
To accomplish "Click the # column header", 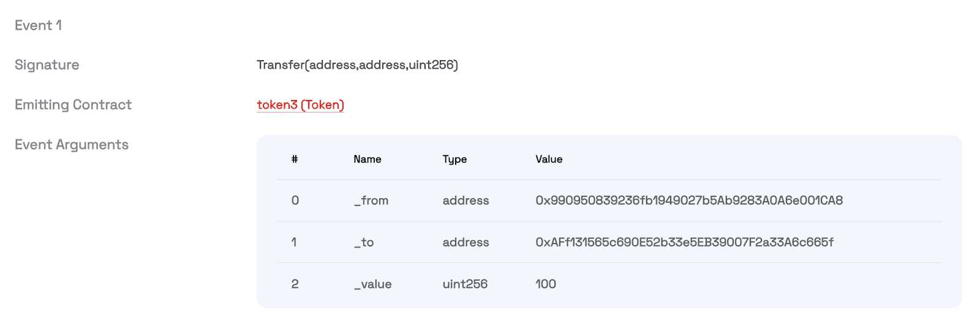I will coord(295,159).
